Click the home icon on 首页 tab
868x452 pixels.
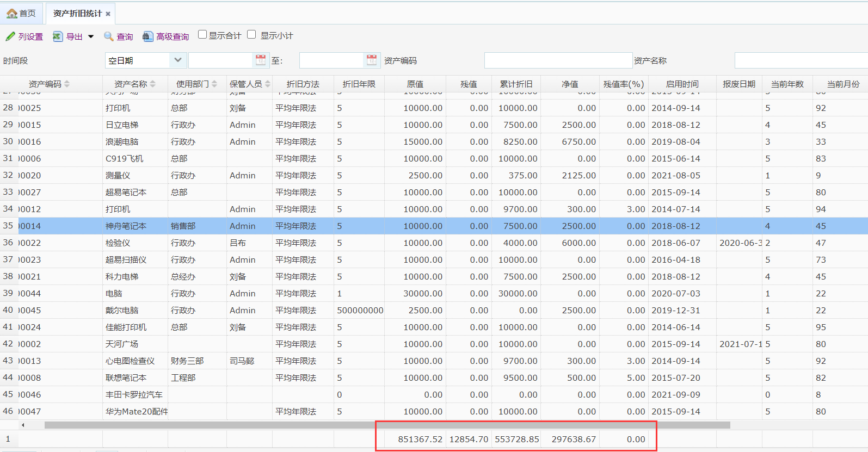[x=12, y=14]
